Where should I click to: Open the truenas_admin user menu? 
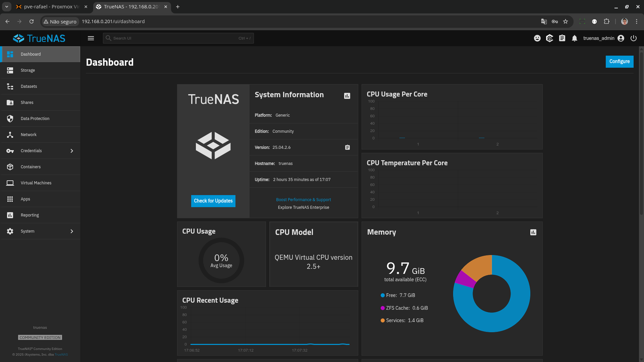click(x=604, y=38)
